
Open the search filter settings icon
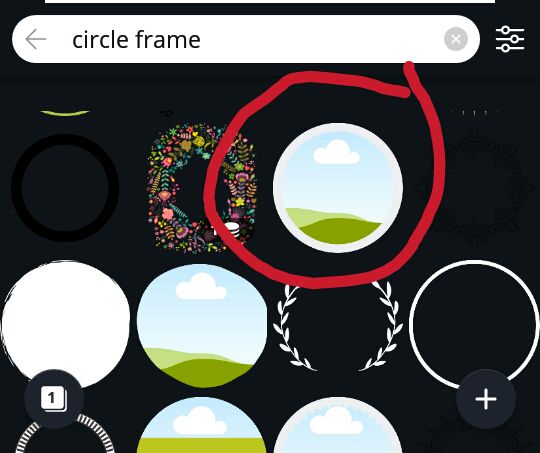click(510, 39)
